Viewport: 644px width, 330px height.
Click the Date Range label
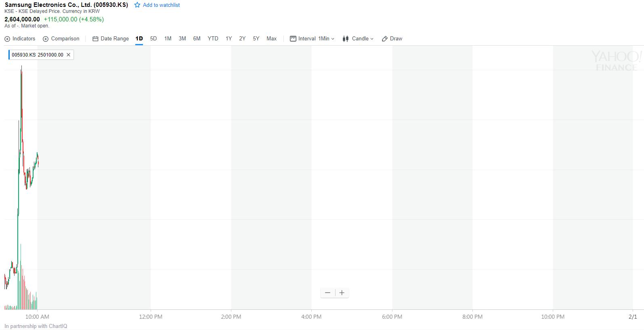115,39
